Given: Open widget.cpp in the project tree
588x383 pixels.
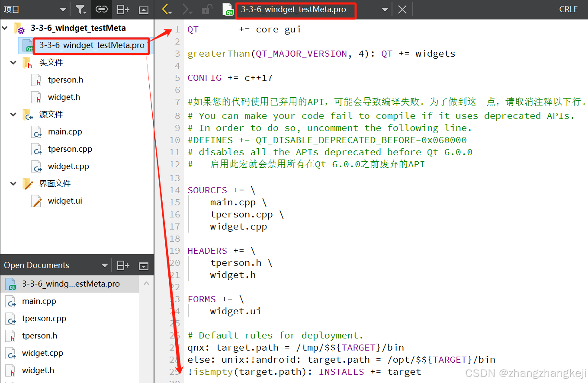Looking at the screenshot, I should [68, 166].
